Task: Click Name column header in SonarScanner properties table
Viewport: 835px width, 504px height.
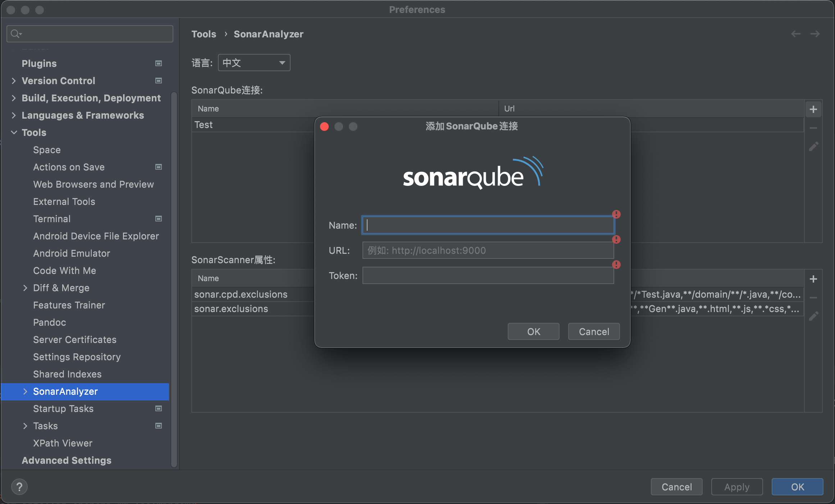Action: (x=253, y=278)
